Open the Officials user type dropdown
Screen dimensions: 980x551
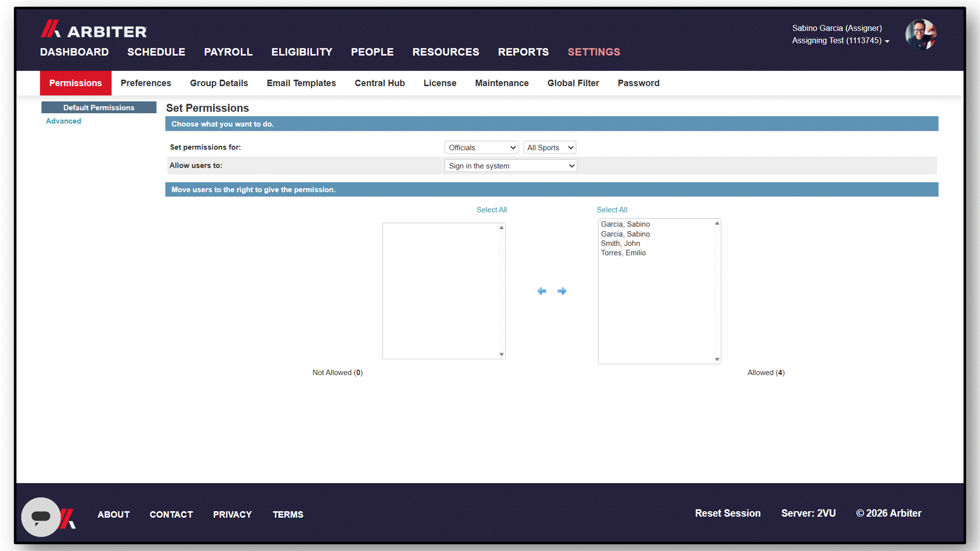(x=481, y=147)
